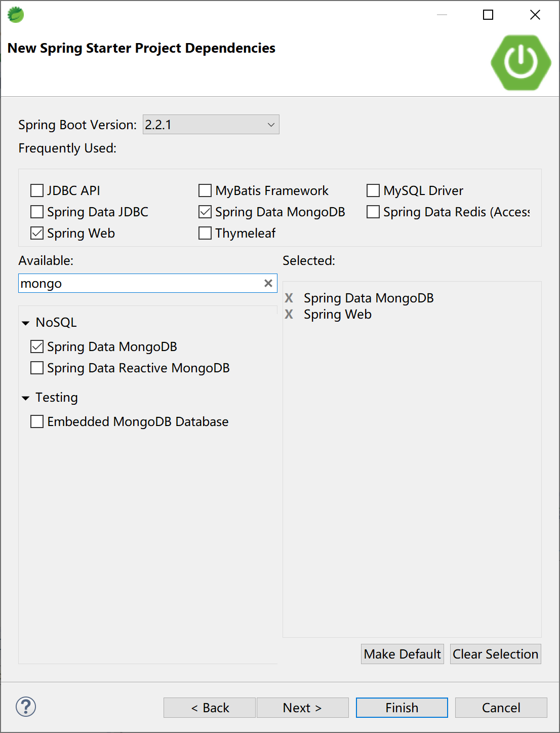Click the Spring leaf window icon
The width and height of the screenshot is (560, 733).
pos(16,15)
